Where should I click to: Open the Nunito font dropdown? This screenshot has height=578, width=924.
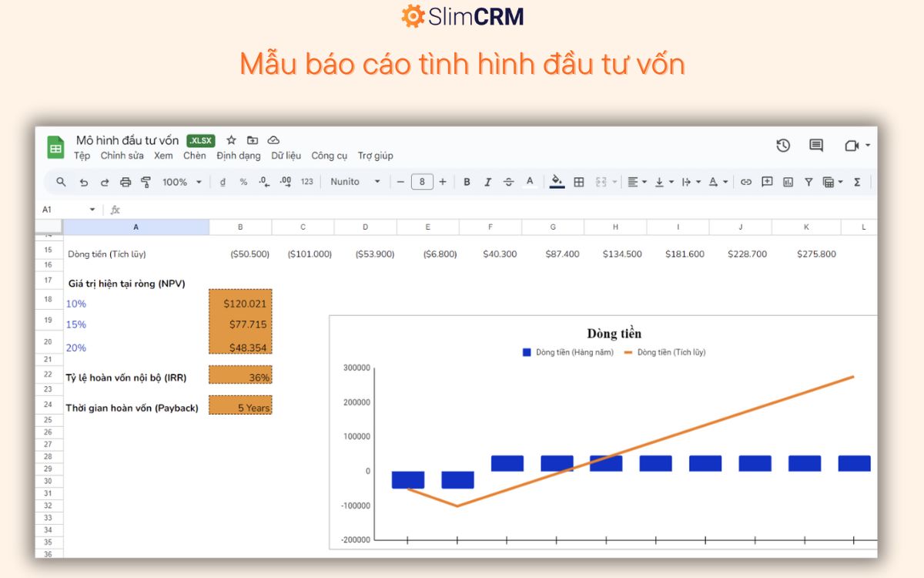[354, 182]
